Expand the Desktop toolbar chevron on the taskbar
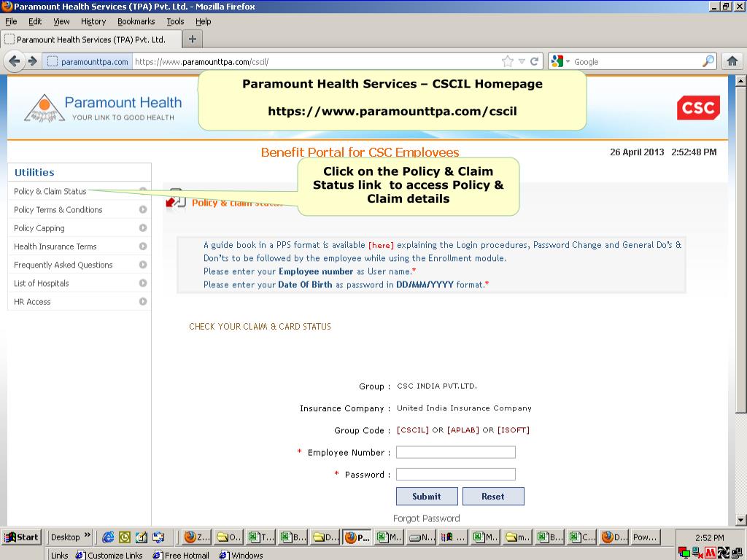This screenshot has height=560, width=747. pos(88,535)
